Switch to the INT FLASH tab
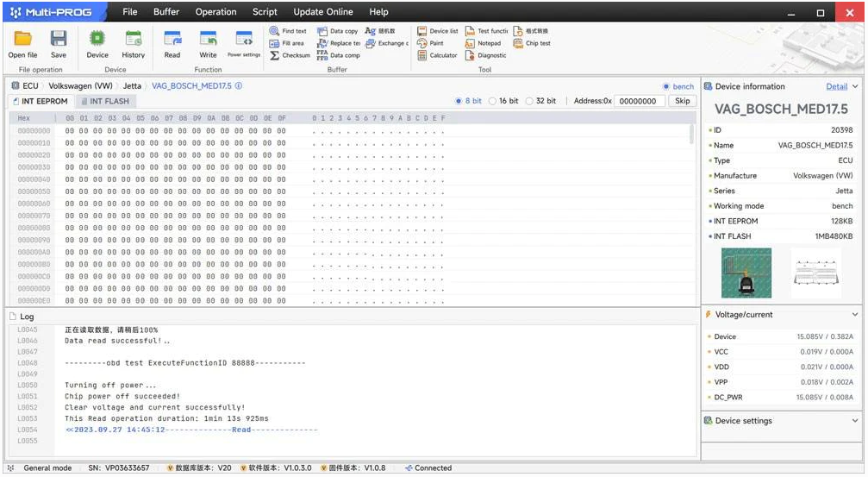868x477 pixels. point(105,102)
